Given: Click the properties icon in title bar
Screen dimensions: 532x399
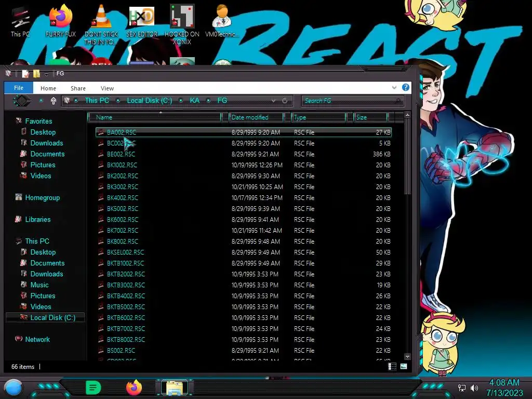Looking at the screenshot, I should point(25,73).
